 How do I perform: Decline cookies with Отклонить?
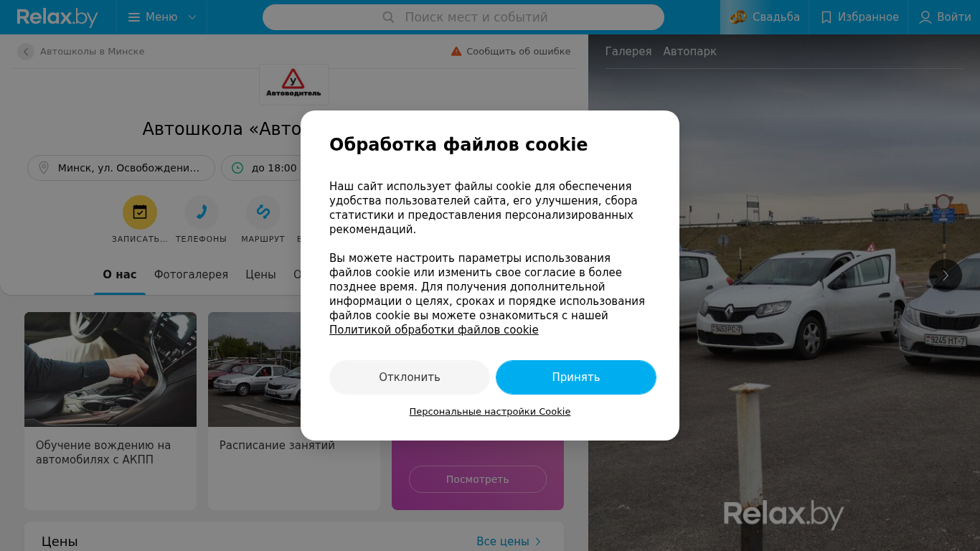(410, 377)
